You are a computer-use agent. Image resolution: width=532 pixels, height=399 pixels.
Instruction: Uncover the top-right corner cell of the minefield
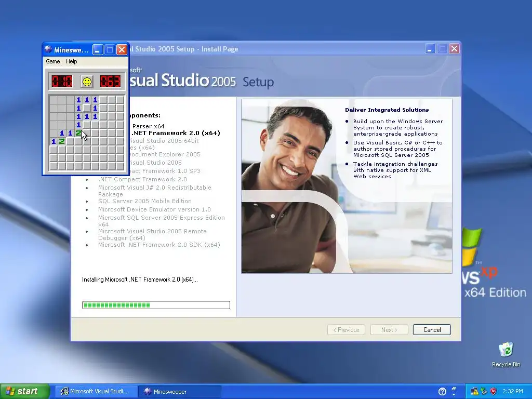[x=120, y=100]
